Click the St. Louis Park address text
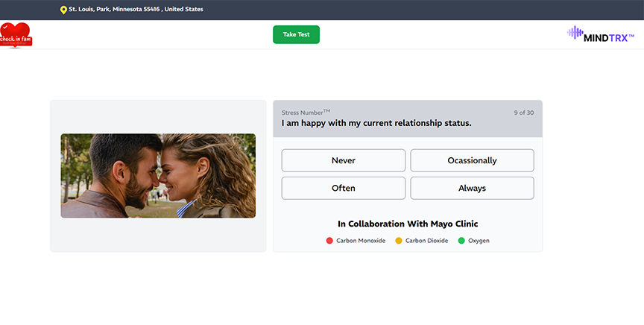Viewport: 644px width, 325px height. coord(136,10)
